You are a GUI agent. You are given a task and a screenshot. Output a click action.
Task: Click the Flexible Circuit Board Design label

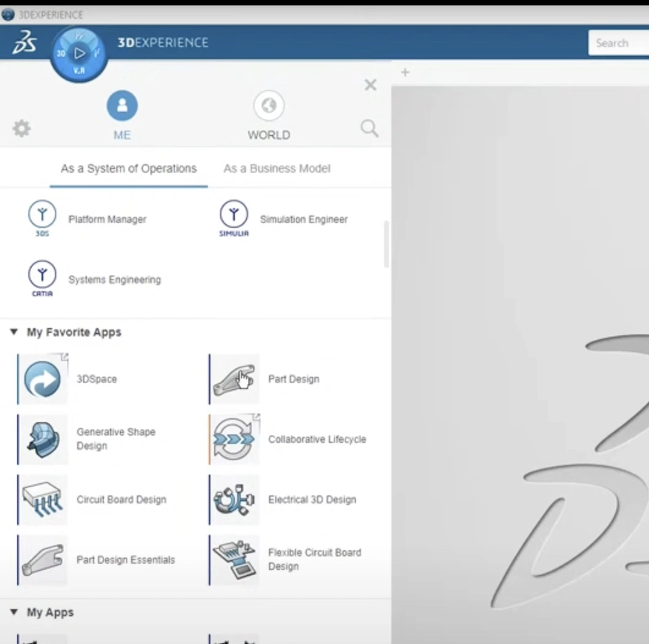314,560
